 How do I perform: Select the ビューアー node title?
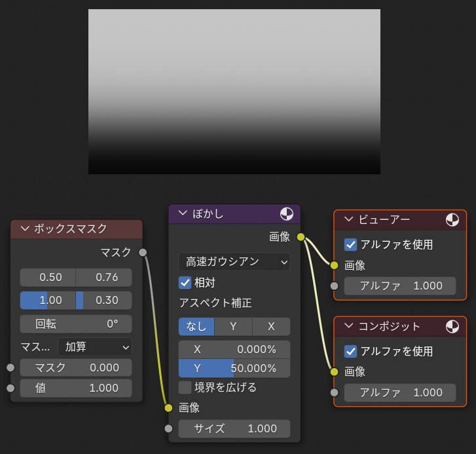(x=384, y=219)
